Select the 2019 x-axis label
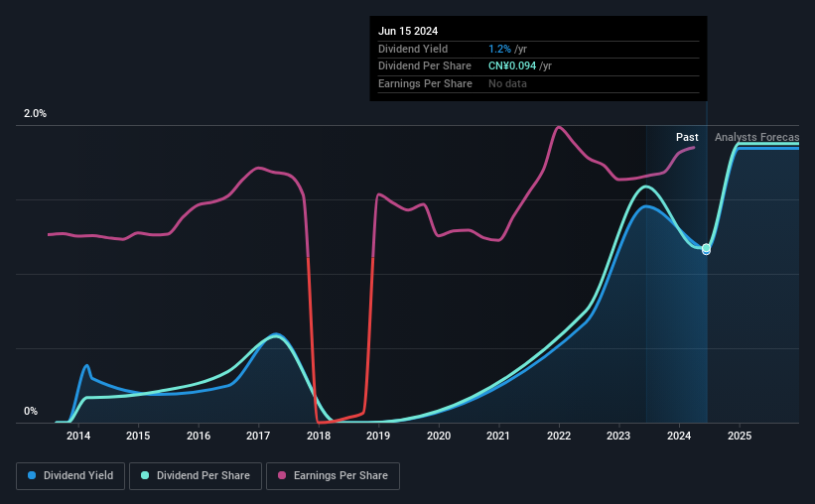Screen dimensions: 815x504 [378, 436]
